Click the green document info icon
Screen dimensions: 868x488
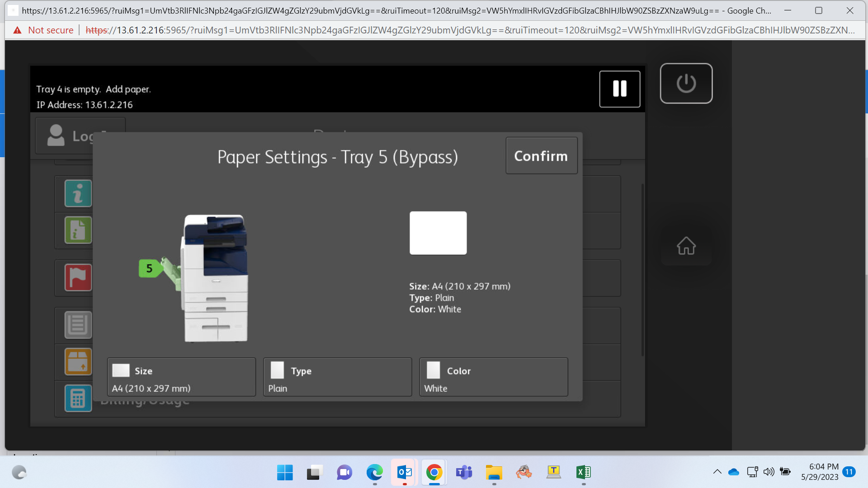(x=78, y=230)
